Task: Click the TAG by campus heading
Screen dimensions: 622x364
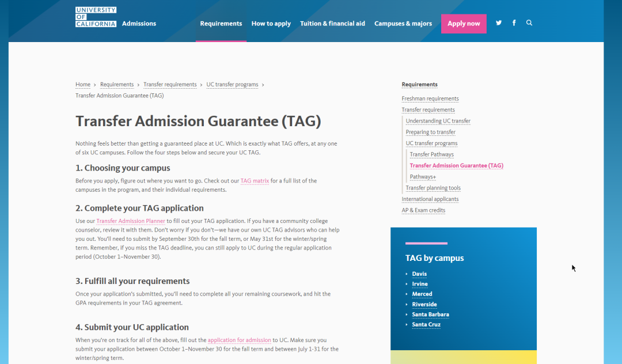Action: pos(434,258)
